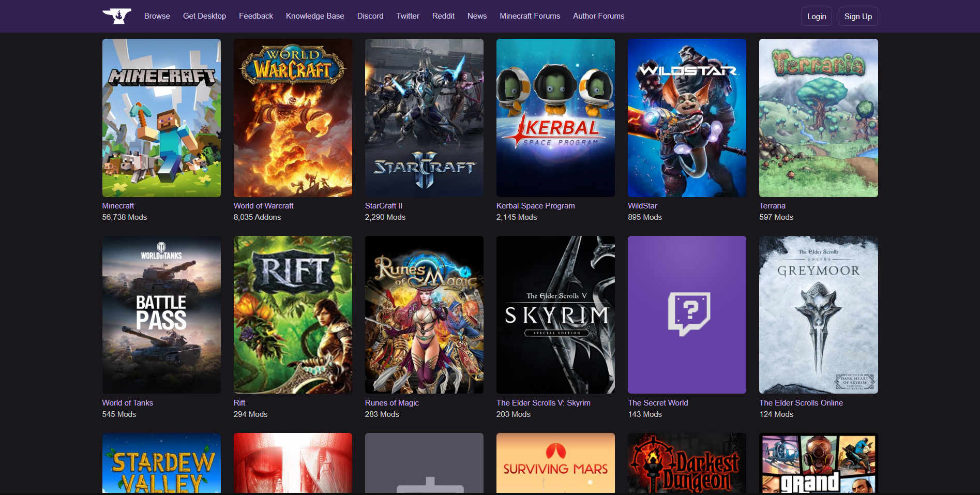Click the Minecraft title link
This screenshot has width=980, height=495.
[118, 206]
